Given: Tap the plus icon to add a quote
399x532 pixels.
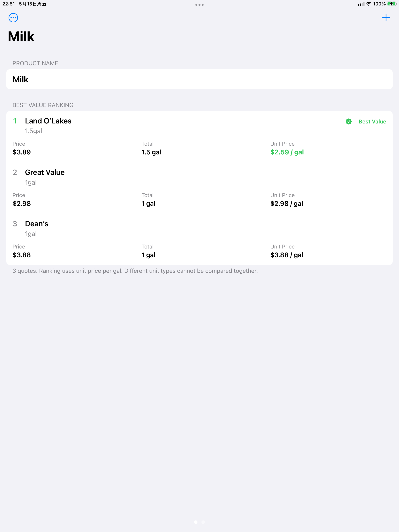Looking at the screenshot, I should point(386,18).
